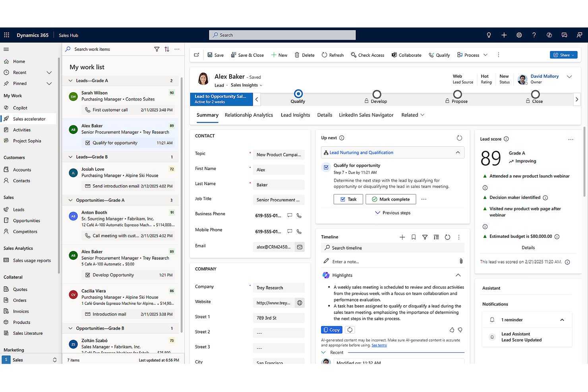588x392 pixels.
Task: Click the Copy button under Highlights
Action: [331, 330]
